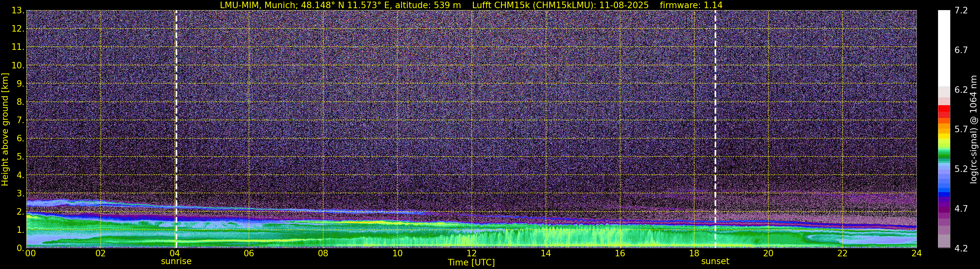980x269 pixels.
Task: Click the "24" time axis tick label
Action: 917,253
